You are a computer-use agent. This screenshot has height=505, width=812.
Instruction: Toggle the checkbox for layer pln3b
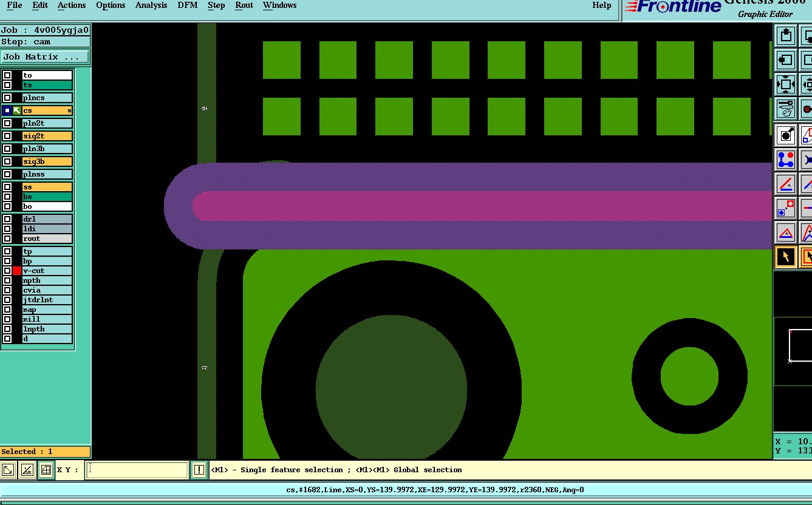(x=7, y=149)
